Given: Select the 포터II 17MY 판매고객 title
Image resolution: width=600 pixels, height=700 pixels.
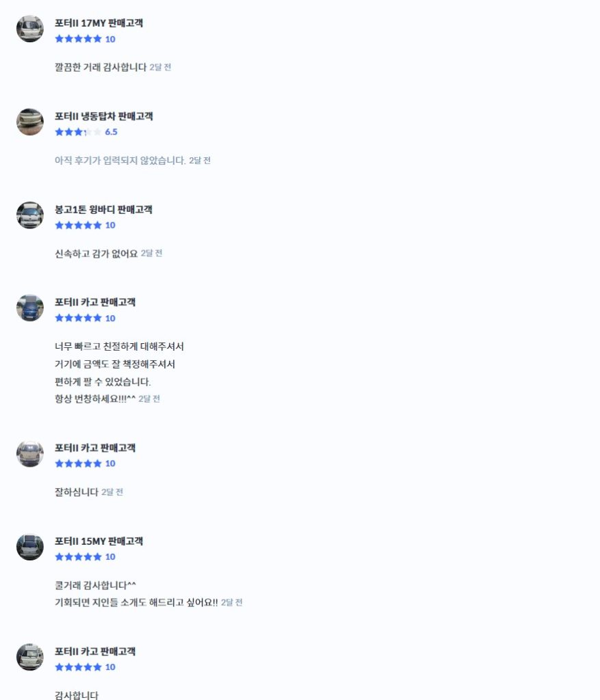Looking at the screenshot, I should point(99,23).
